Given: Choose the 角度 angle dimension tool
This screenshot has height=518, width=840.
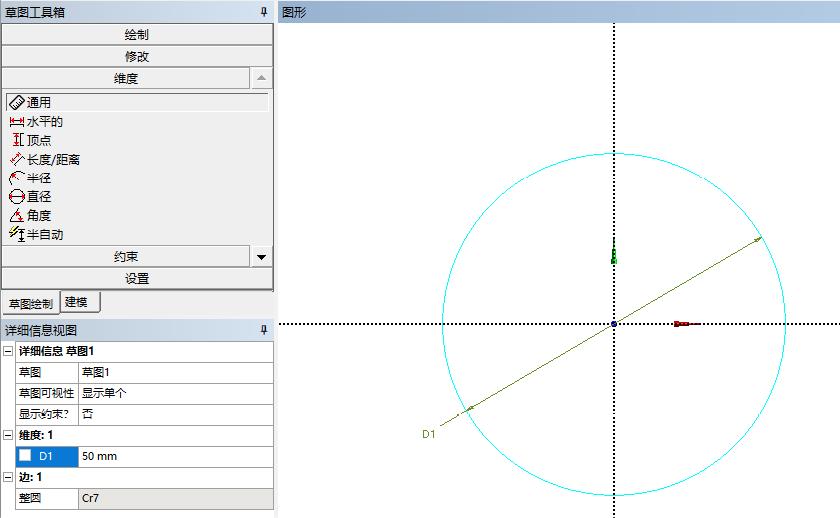Looking at the screenshot, I should click(x=39, y=216).
